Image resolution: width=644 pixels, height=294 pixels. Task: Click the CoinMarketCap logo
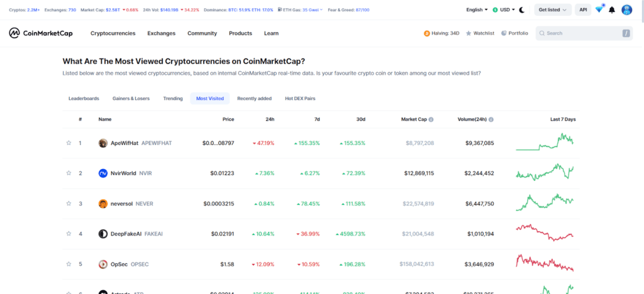[x=41, y=33]
